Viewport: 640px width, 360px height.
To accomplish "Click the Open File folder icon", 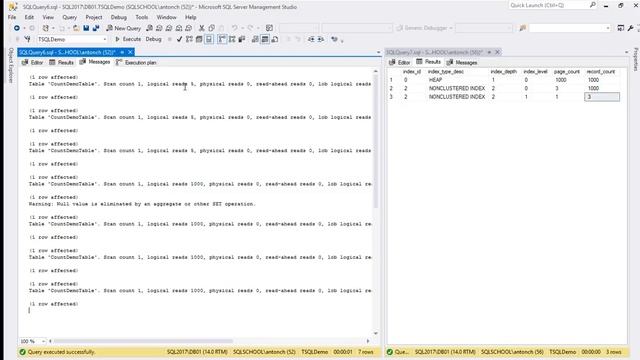I will [76, 28].
